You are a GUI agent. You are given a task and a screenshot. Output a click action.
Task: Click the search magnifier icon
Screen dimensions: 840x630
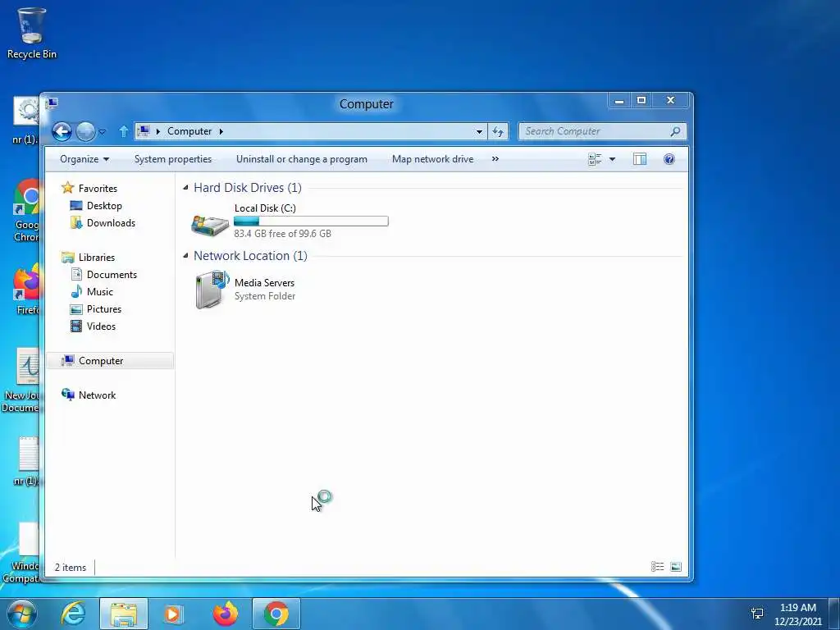[x=675, y=131]
